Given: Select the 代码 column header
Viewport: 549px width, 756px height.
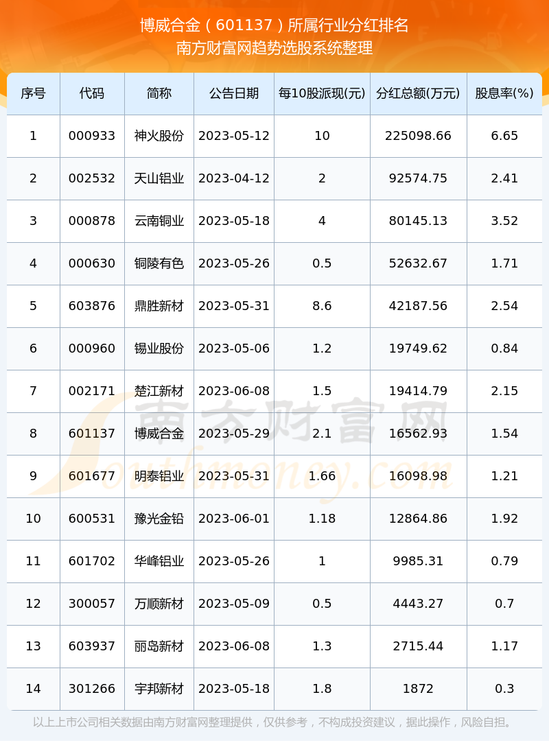Looking at the screenshot, I should [92, 93].
